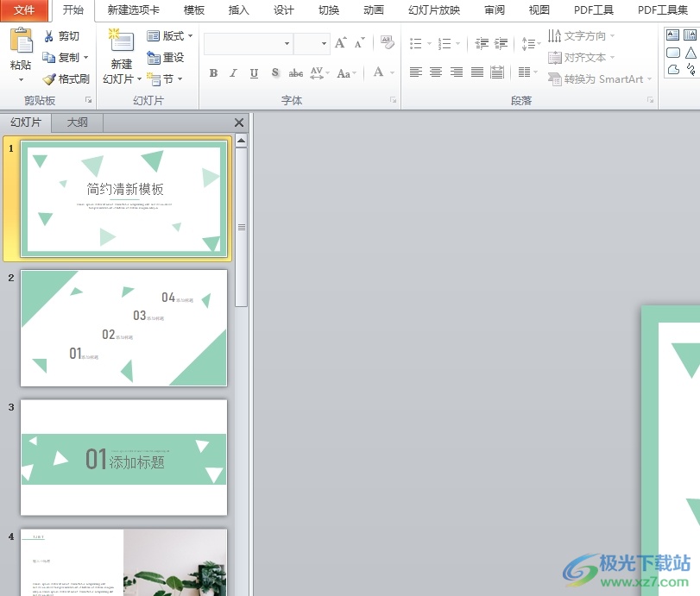Increase list indent level
Image resolution: width=700 pixels, height=596 pixels.
[x=501, y=43]
